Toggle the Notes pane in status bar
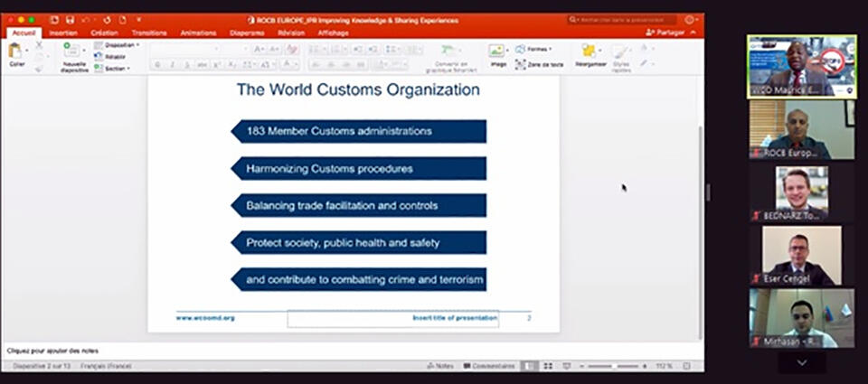 [440, 366]
